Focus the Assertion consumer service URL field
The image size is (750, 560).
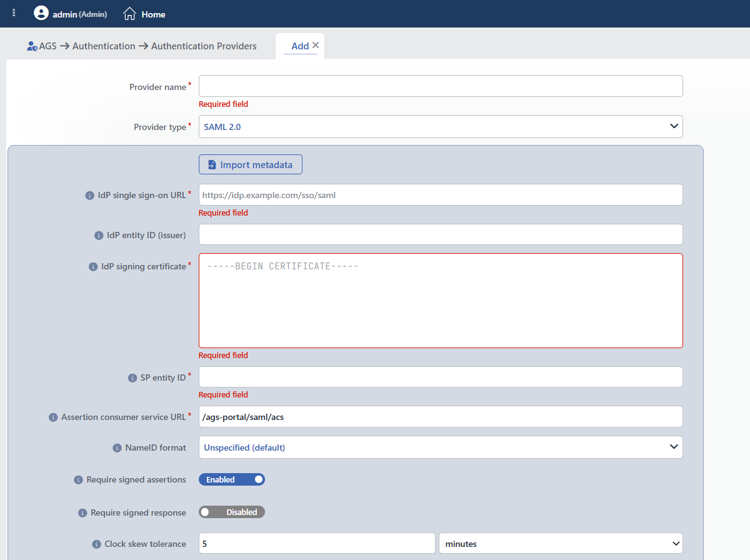pyautogui.click(x=441, y=416)
